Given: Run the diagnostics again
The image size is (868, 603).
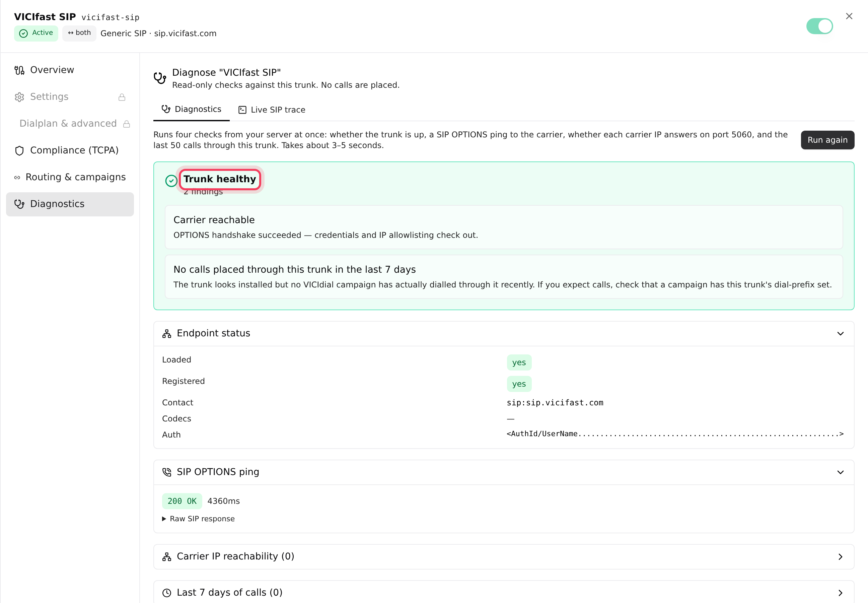Looking at the screenshot, I should point(827,140).
